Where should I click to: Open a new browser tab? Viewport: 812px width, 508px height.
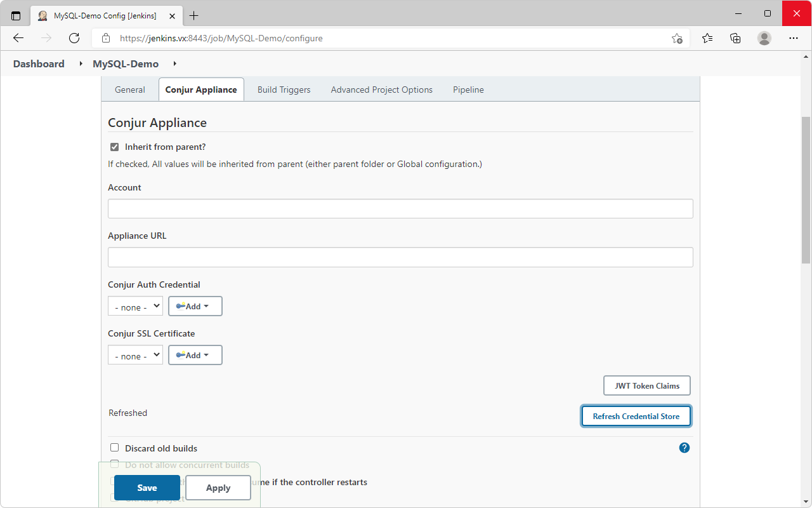coord(193,16)
